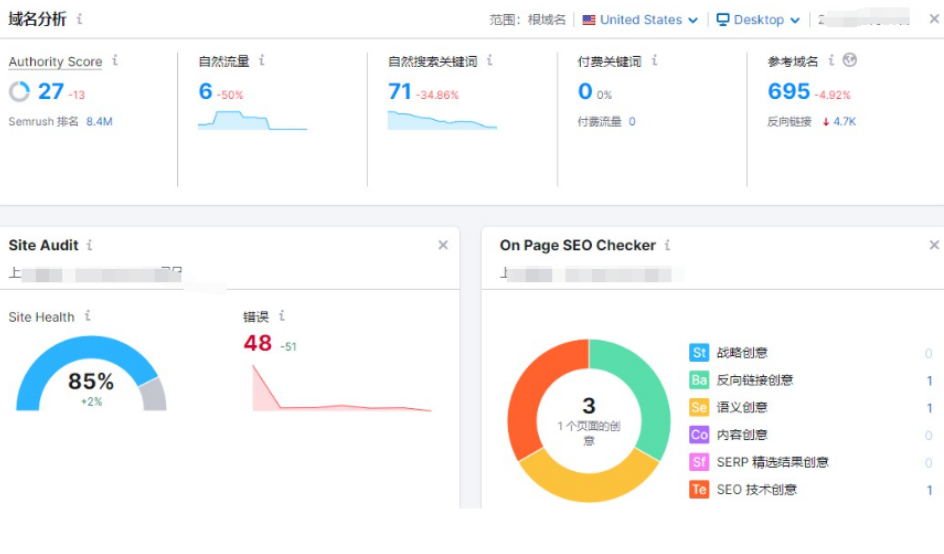Click the info icon next to Authority Score

[x=115, y=61]
